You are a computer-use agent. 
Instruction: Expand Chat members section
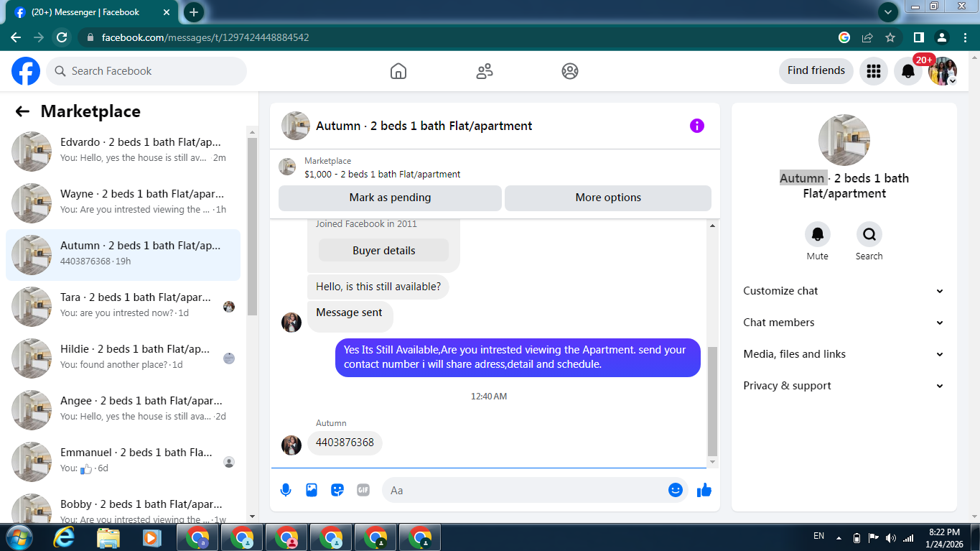844,323
